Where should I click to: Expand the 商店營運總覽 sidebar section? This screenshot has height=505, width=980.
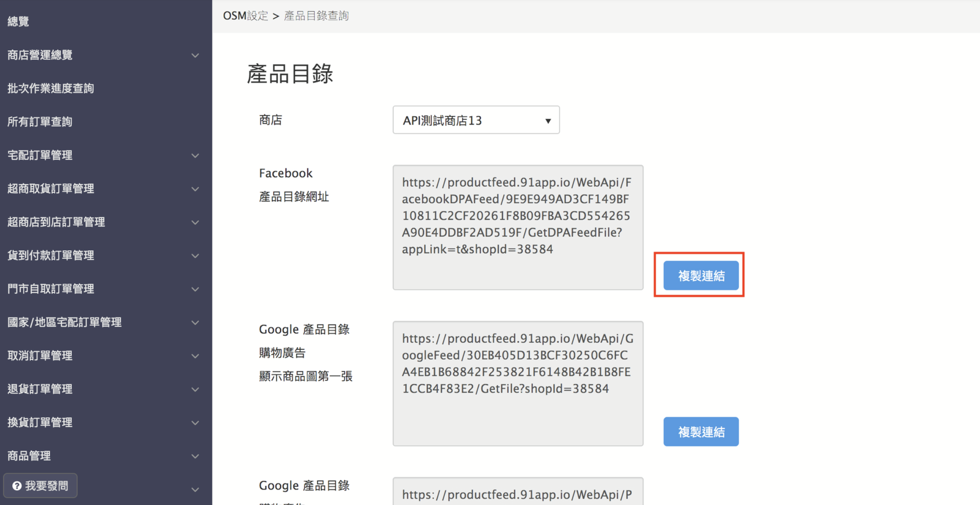click(40, 55)
